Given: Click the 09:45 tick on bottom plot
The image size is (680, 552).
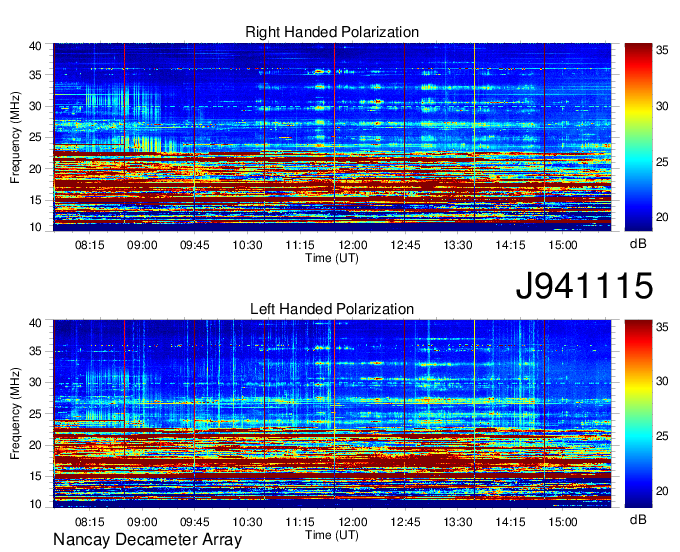Looking at the screenshot, I should point(195,522).
